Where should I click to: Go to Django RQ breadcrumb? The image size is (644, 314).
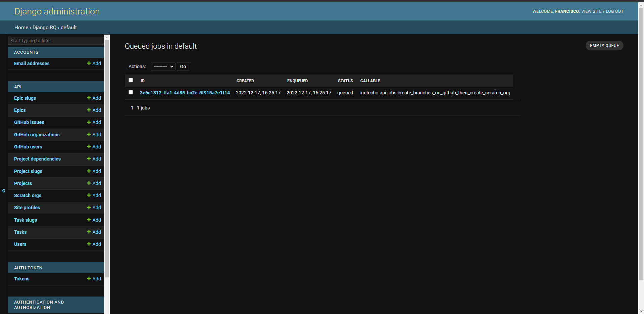click(x=45, y=28)
